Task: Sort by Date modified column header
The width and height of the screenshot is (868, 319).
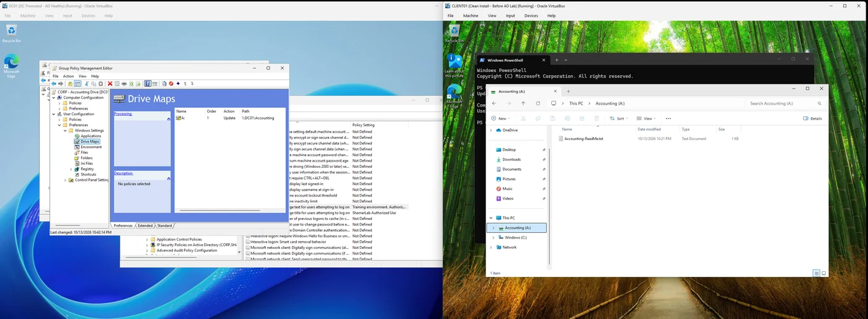Action: (649, 129)
